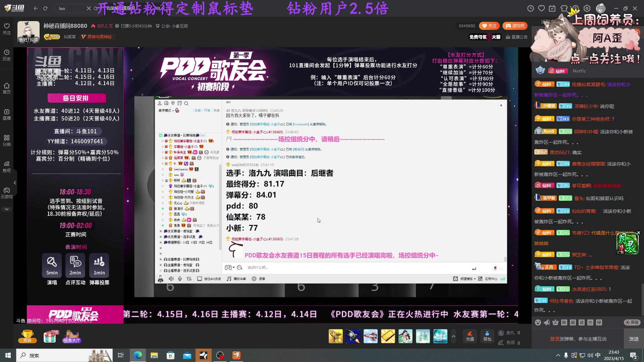The height and width of the screenshot is (362, 644).
Task: Go back with the arrow button
Action: pos(36,8)
